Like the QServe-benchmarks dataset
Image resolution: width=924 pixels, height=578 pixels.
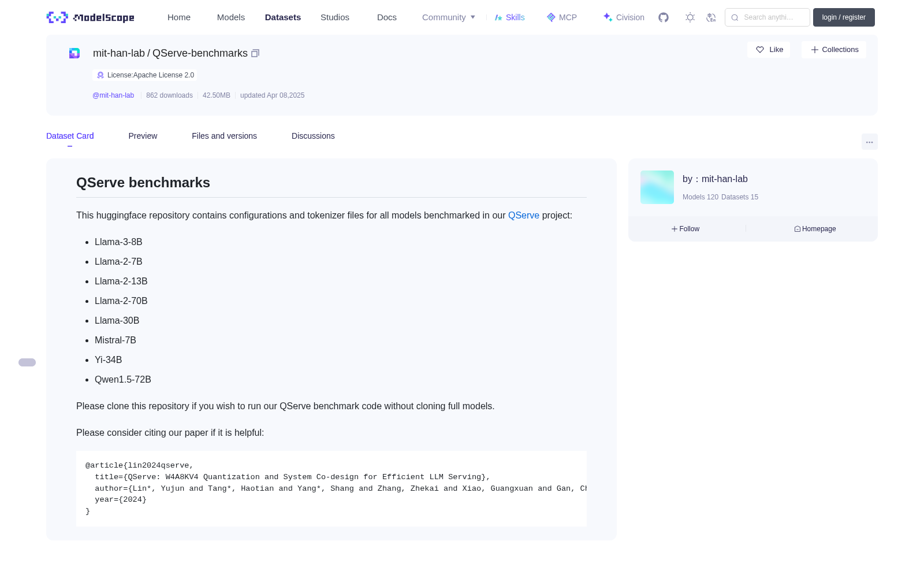point(769,50)
